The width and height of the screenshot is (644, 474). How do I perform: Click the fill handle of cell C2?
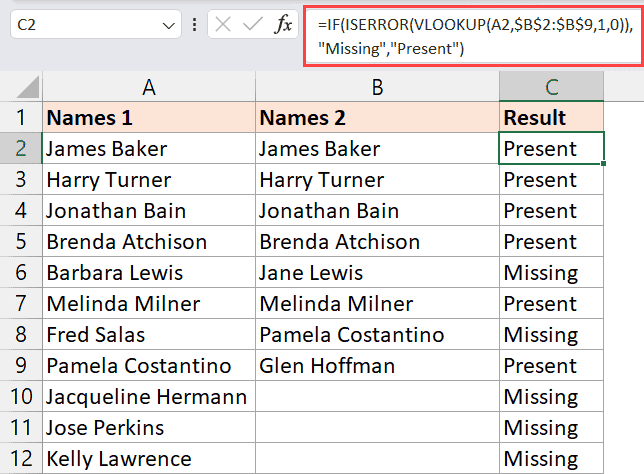(x=603, y=164)
